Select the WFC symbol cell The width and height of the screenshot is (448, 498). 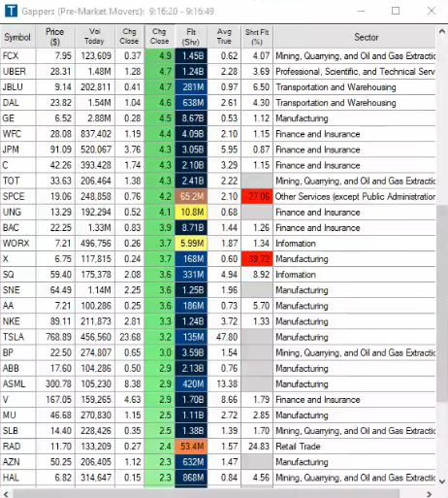coord(17,134)
